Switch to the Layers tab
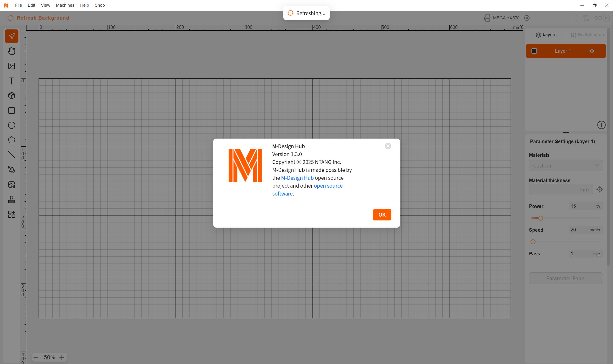 tap(546, 35)
